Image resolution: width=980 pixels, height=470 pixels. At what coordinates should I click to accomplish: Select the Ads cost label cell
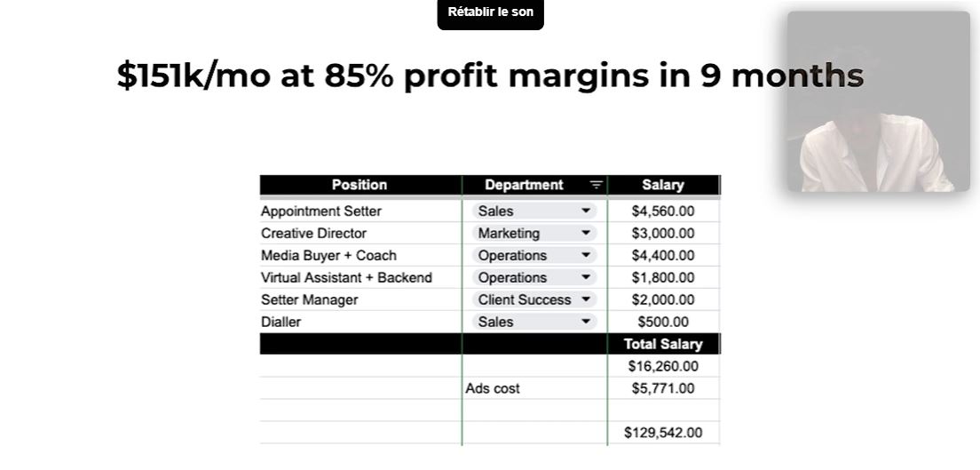click(x=494, y=388)
